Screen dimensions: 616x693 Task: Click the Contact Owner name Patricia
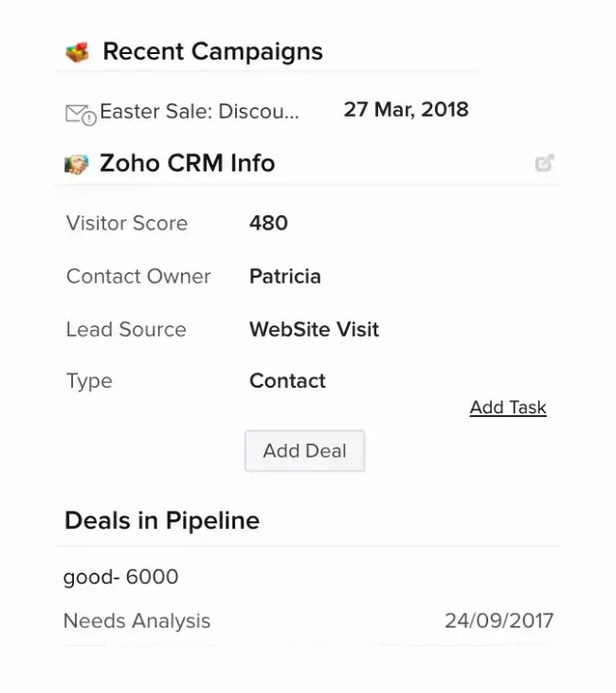click(284, 277)
